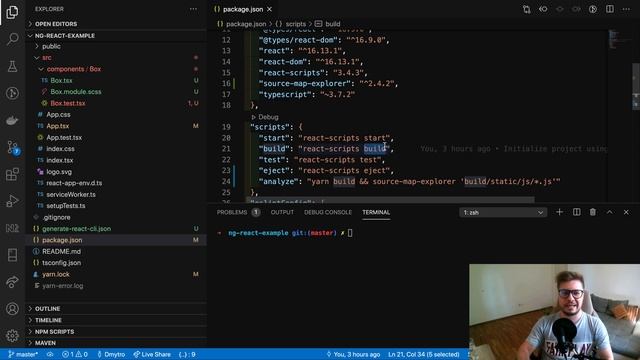Click Ln 21, Col 34 cursor position
Image resolution: width=640 pixels, height=360 pixels.
[424, 354]
